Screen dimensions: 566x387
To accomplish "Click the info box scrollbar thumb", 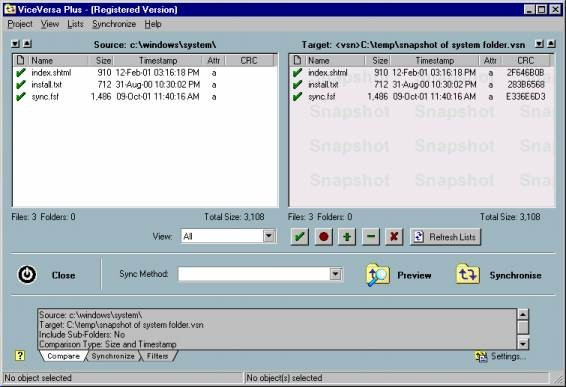I will tap(523, 327).
